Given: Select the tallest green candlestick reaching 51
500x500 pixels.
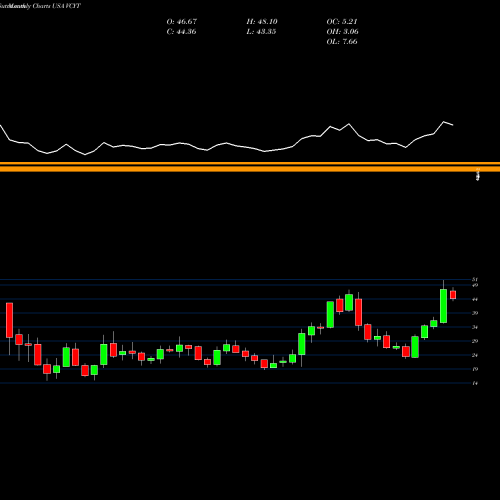Looking at the screenshot, I should point(443,306).
